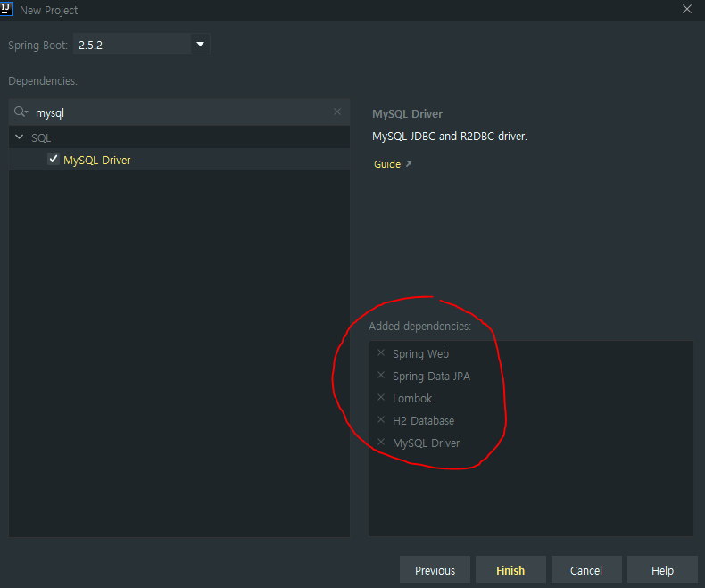Collapse the SQL category
The image size is (705, 588).
(x=20, y=137)
